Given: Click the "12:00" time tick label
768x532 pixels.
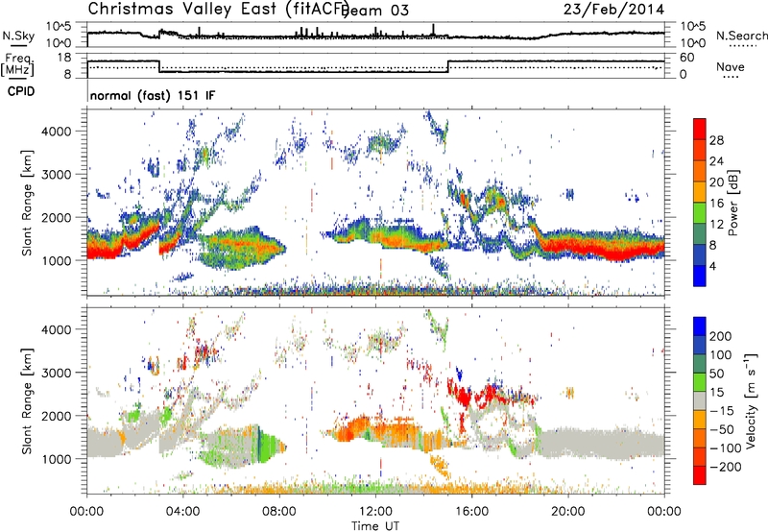Looking at the screenshot, I should (x=375, y=512).
